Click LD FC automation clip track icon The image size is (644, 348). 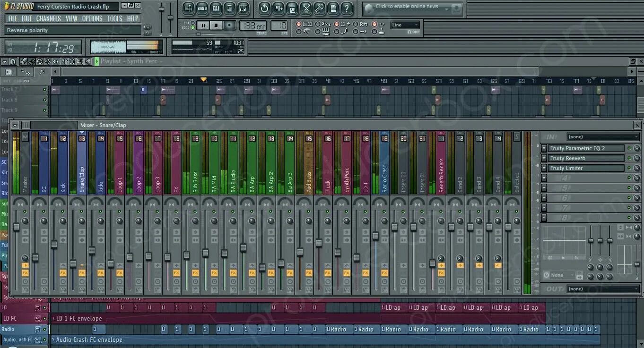point(38,319)
